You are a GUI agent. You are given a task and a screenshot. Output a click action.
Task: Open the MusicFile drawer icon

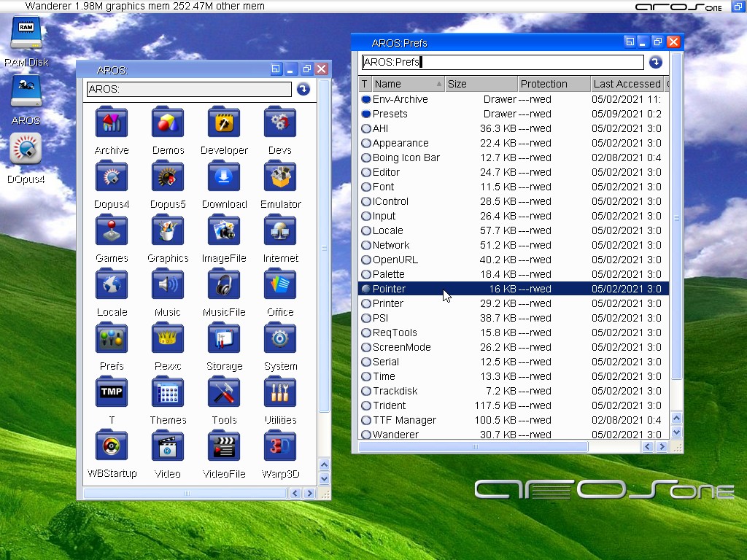(x=224, y=285)
